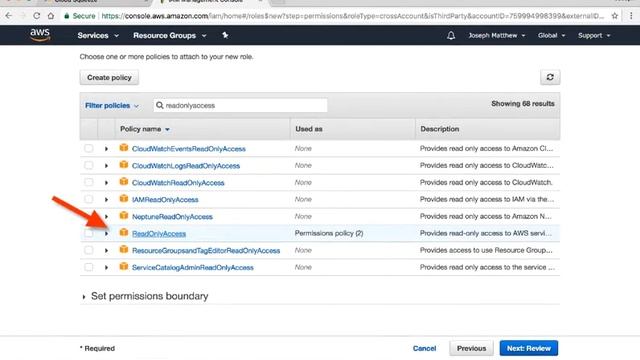
Task: Open the NeptuneReadOnlyAccess policy link
Action: (x=172, y=216)
